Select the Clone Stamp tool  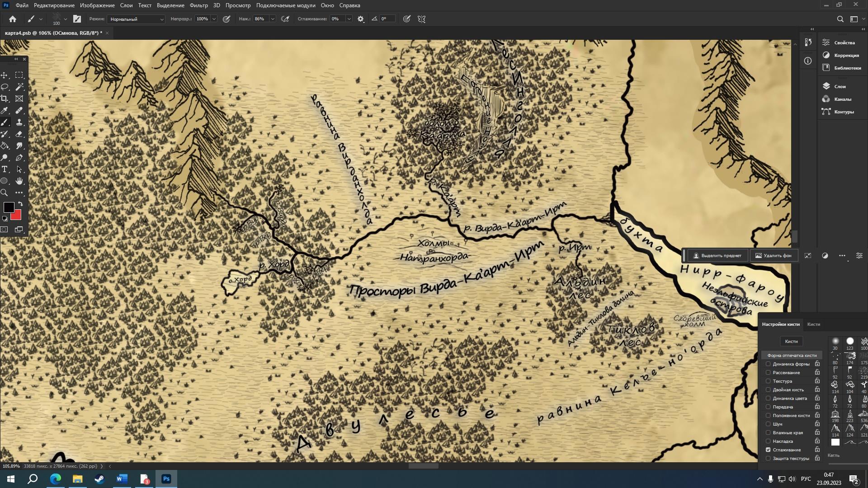pos(19,122)
